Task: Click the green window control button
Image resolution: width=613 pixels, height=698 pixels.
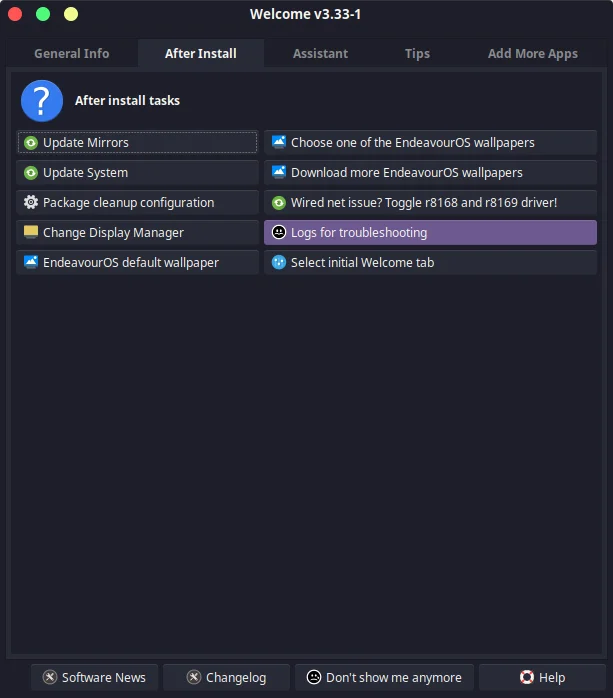Action: (x=43, y=14)
